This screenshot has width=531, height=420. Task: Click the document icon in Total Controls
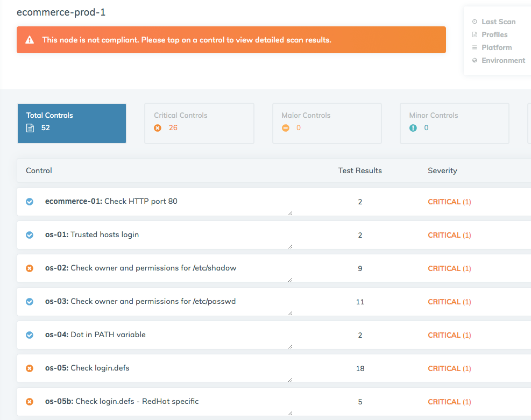click(30, 128)
